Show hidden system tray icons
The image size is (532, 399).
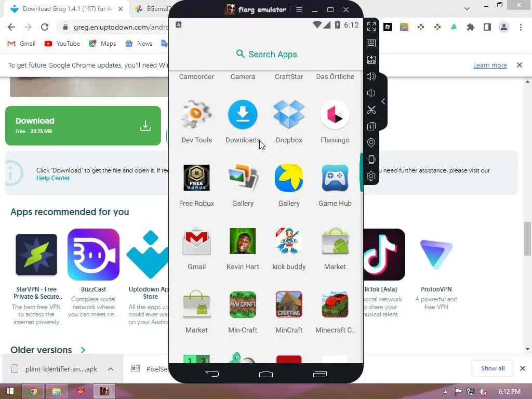coord(445,392)
